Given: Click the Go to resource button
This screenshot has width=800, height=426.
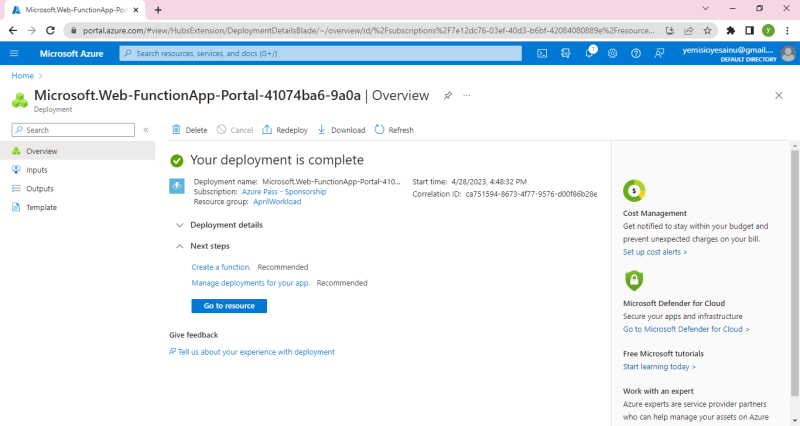Looking at the screenshot, I should click(x=229, y=306).
